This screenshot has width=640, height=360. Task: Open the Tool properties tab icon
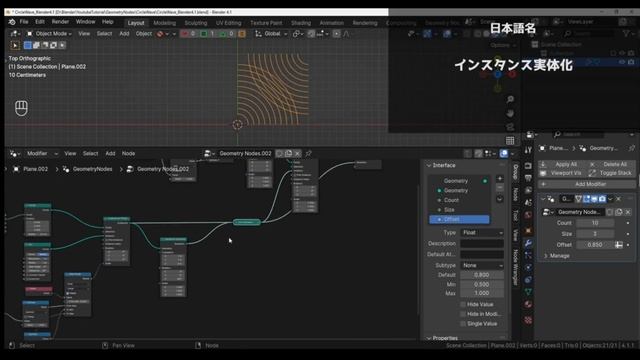click(528, 150)
